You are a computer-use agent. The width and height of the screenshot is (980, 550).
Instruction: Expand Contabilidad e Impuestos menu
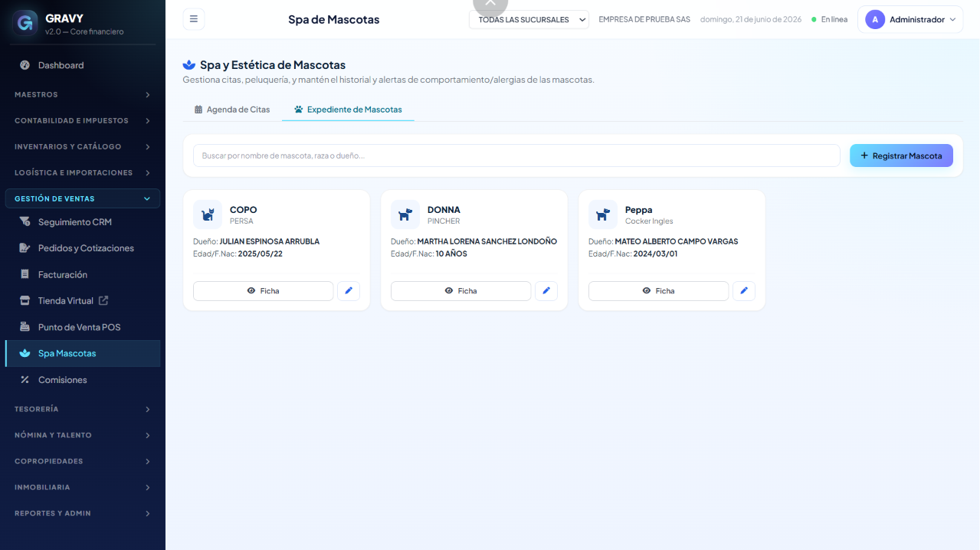83,120
